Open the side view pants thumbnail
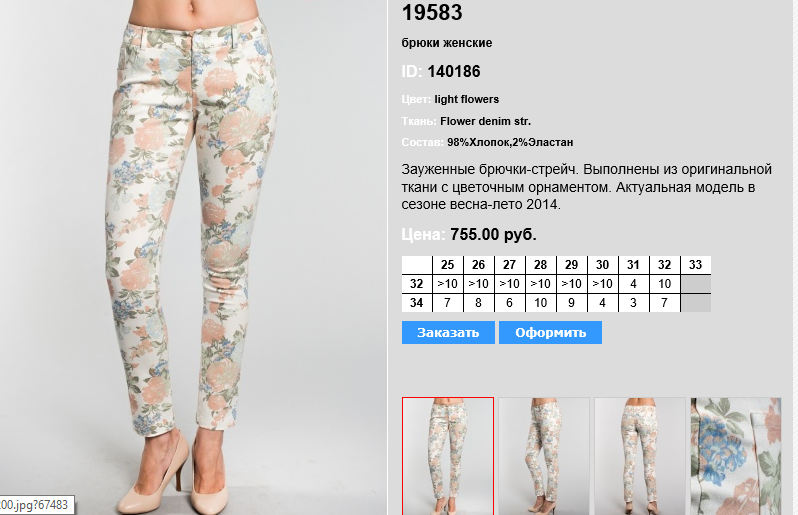Image resolution: width=798 pixels, height=515 pixels. click(544, 456)
